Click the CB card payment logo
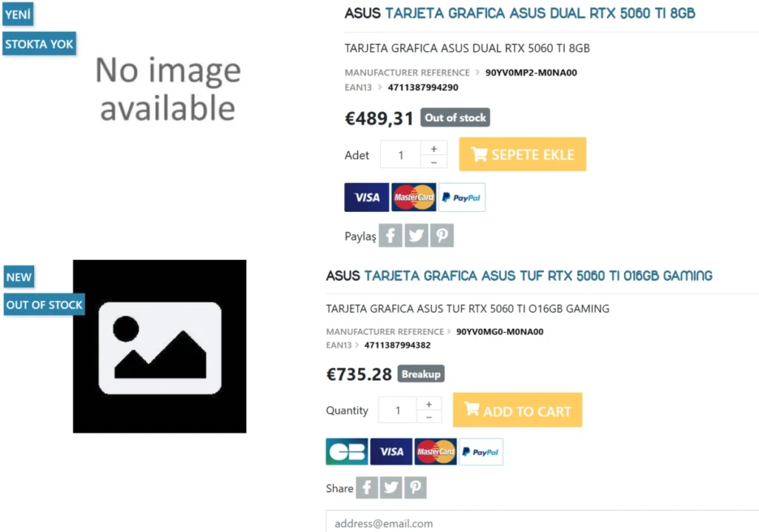Viewport: 759px width, 532px height. coord(347,452)
